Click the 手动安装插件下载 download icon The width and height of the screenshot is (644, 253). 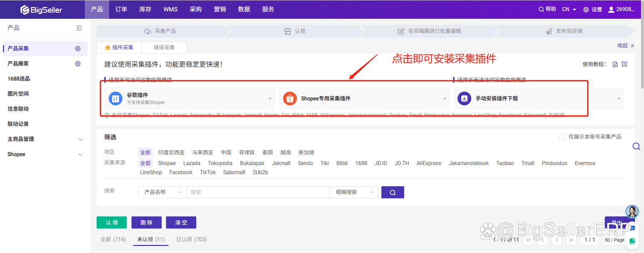click(x=464, y=98)
